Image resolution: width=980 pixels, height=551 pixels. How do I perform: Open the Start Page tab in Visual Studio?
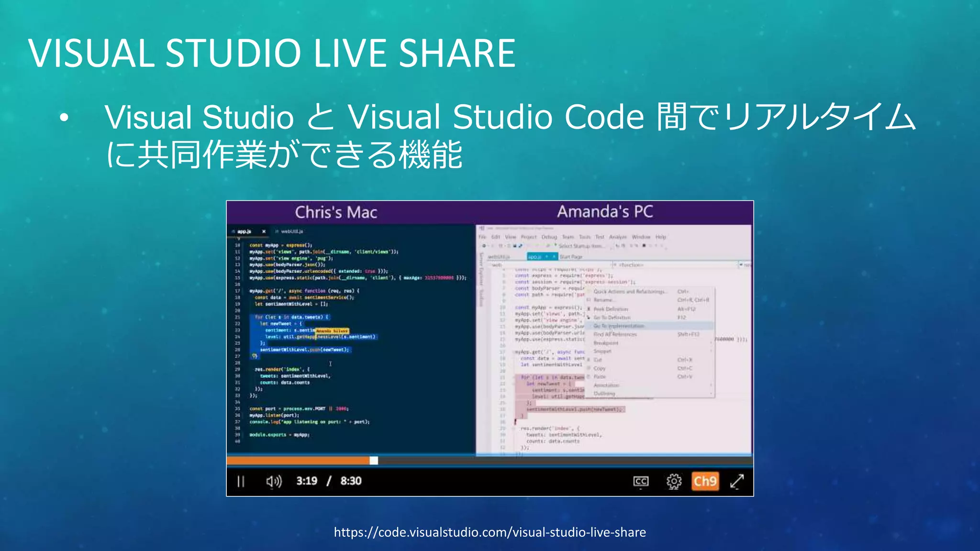coord(571,257)
